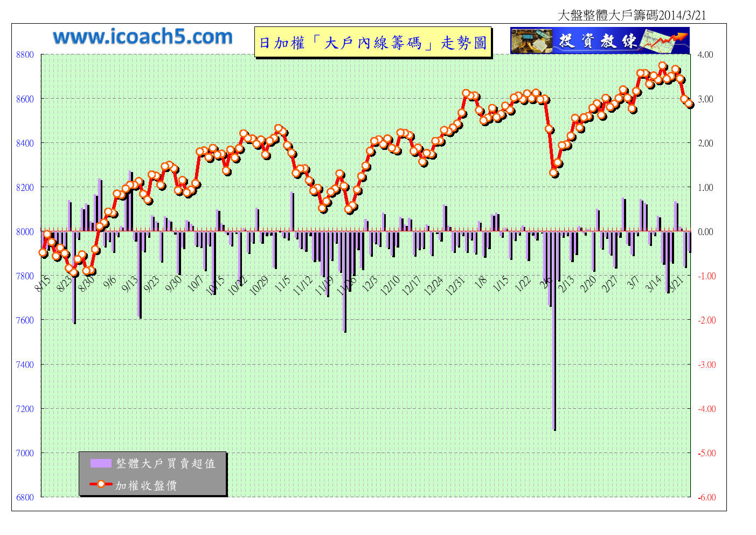Click the date label 10/7

pos(196,284)
